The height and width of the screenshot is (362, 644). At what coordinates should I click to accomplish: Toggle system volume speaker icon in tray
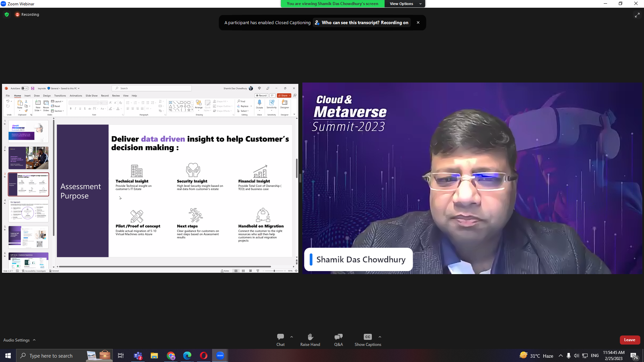(576, 356)
